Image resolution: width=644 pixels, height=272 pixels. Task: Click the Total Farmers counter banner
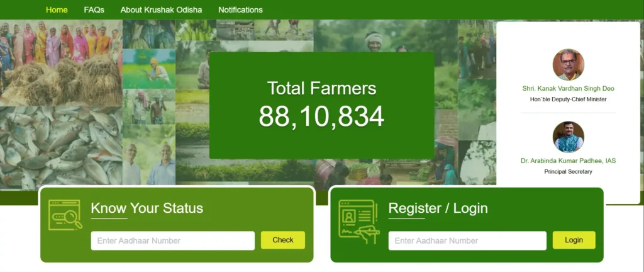click(x=321, y=105)
